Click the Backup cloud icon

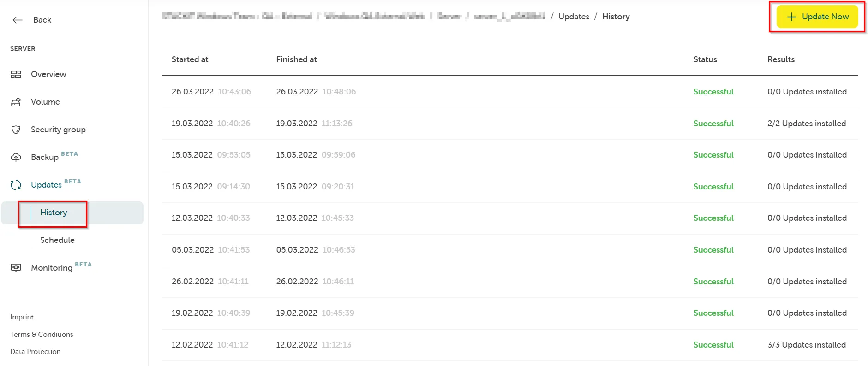click(16, 157)
